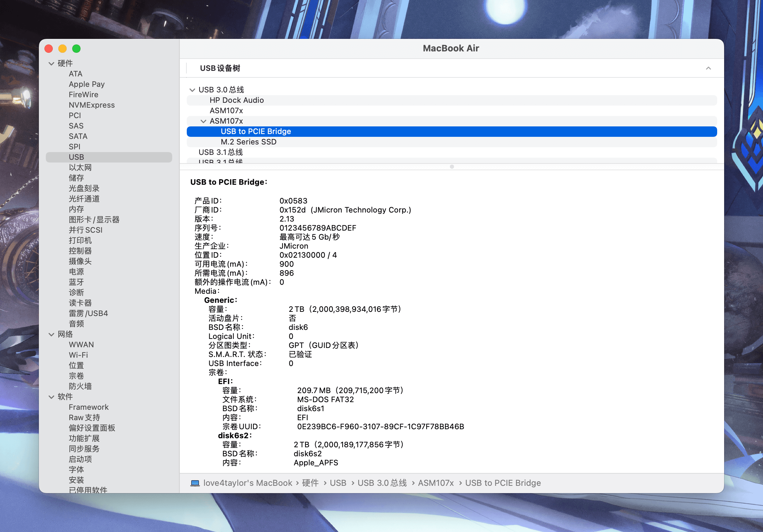Collapse the 硬件 sidebar section
Screen dimensions: 763x532
point(51,64)
